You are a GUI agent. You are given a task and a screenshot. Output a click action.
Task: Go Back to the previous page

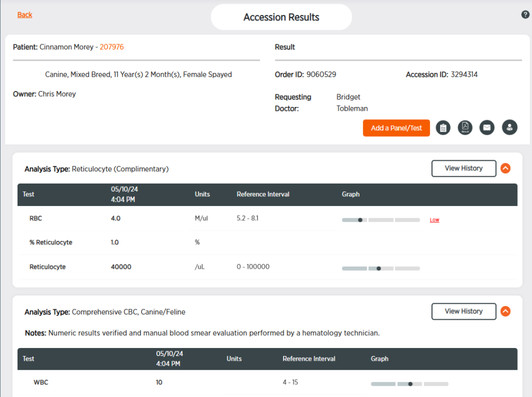(25, 14)
